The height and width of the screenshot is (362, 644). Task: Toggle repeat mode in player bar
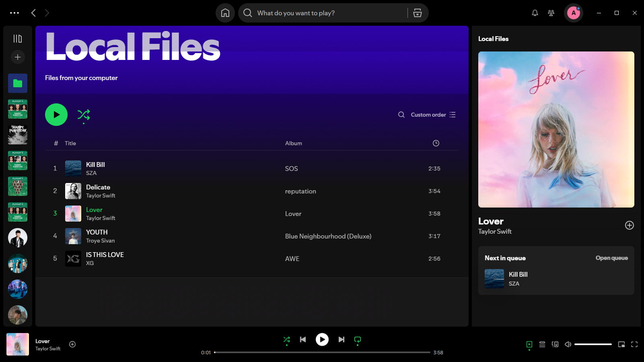[x=358, y=340]
